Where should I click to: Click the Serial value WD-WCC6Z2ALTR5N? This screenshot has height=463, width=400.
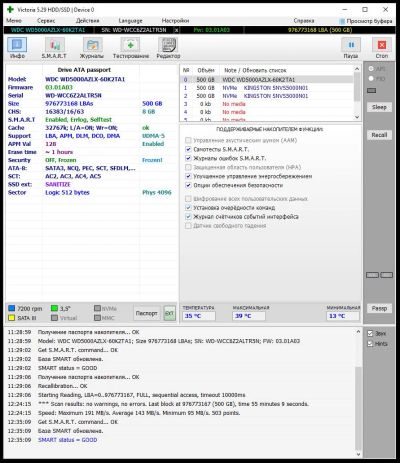coord(73,95)
